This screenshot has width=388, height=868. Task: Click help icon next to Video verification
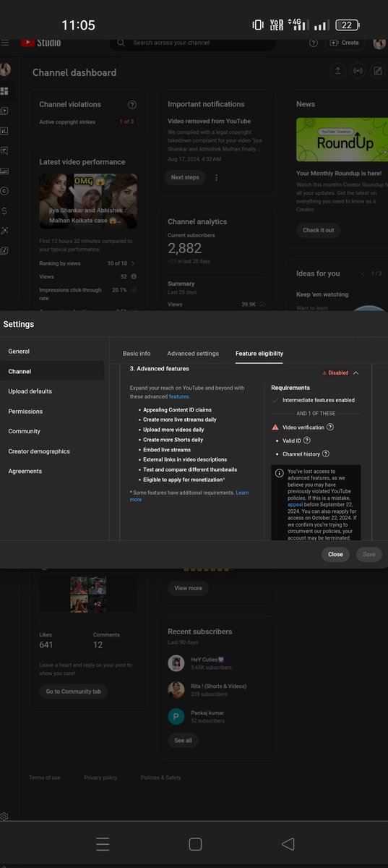[330, 427]
